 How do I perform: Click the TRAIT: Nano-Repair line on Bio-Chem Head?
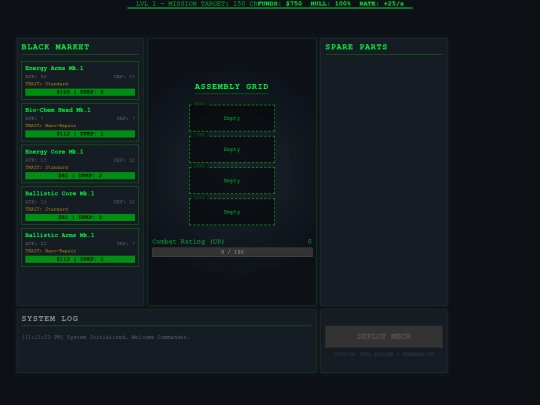pos(51,126)
